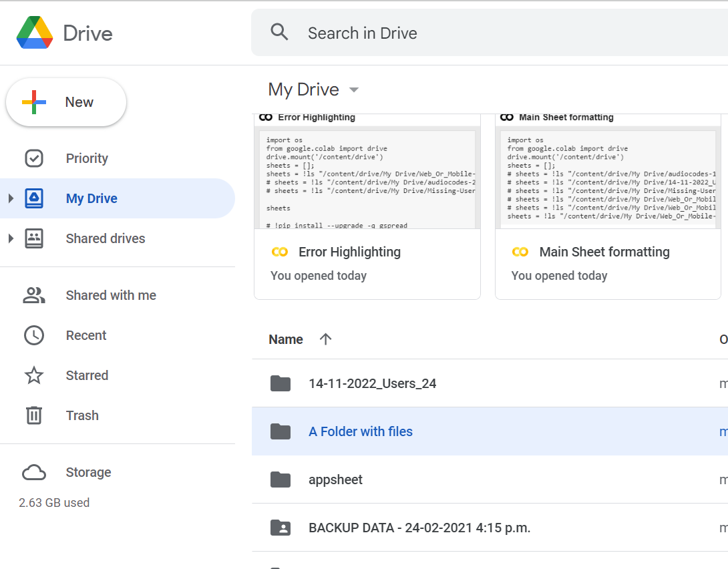This screenshot has width=728, height=569.
Task: Click the search magnifying glass icon
Action: click(x=279, y=31)
